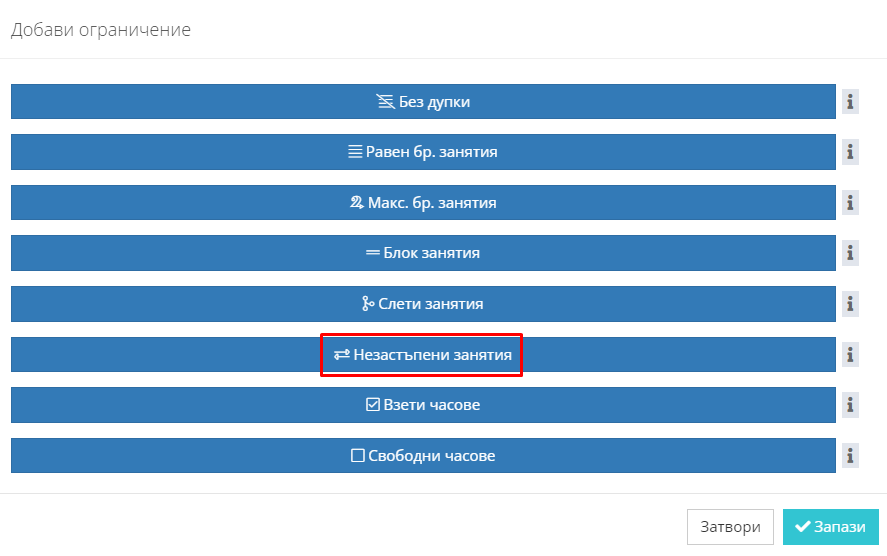Viewport: 887px width, 556px height.
Task: Click info icon next to Макс. бр. занятия
Action: [850, 202]
